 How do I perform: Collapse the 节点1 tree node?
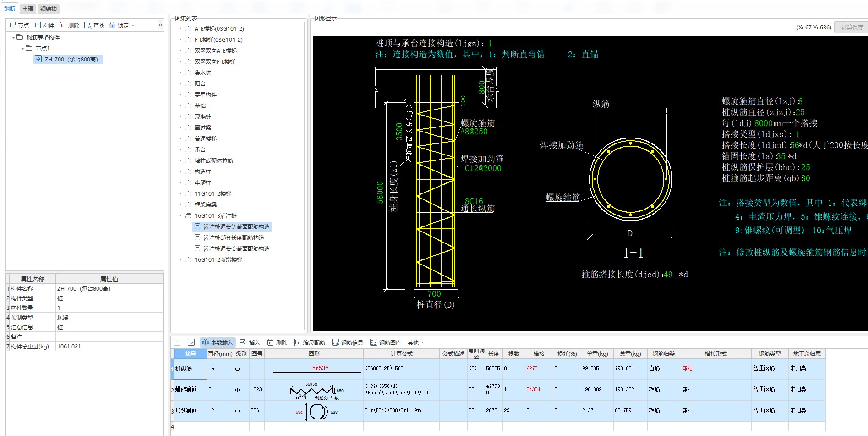pos(22,49)
